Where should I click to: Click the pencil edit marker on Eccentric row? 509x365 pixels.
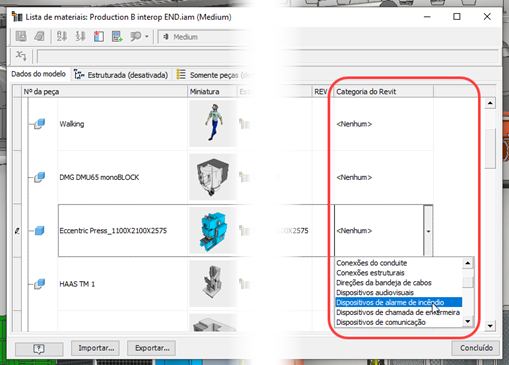pos(17,231)
